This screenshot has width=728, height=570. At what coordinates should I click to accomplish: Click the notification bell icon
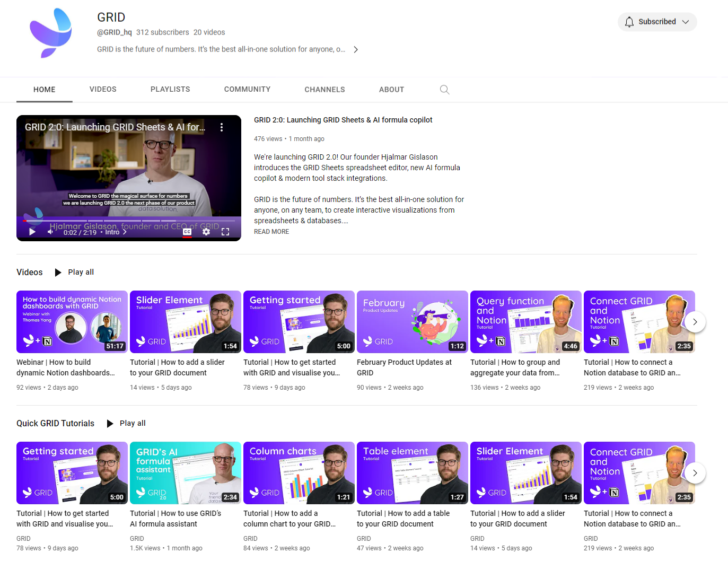(x=629, y=22)
